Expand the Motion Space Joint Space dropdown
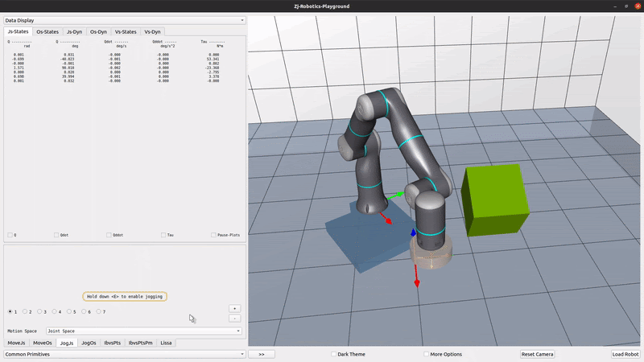 pyautogui.click(x=143, y=331)
